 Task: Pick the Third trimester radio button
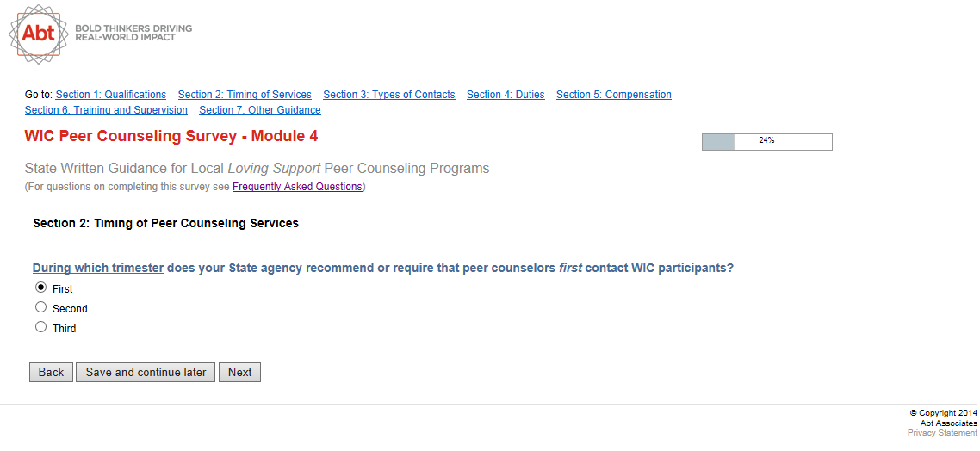click(40, 327)
